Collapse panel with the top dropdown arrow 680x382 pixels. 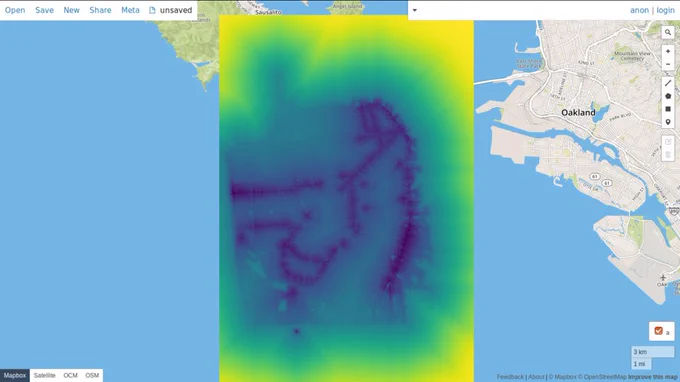pos(415,10)
